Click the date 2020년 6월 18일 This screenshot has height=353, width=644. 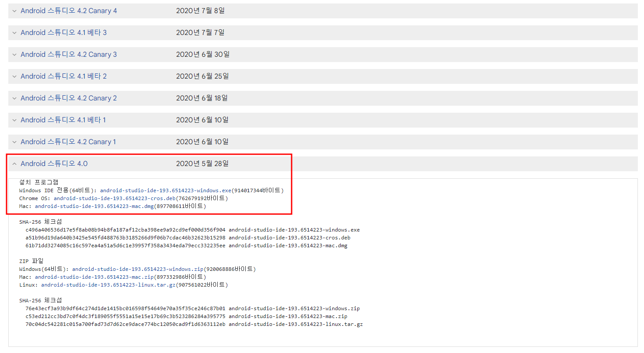pos(202,98)
